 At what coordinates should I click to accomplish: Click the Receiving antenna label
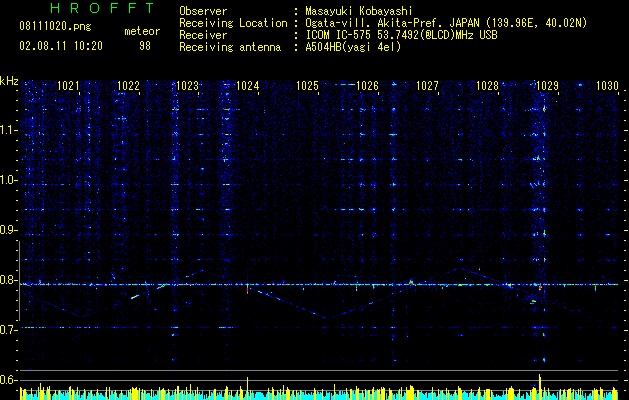[x=230, y=47]
